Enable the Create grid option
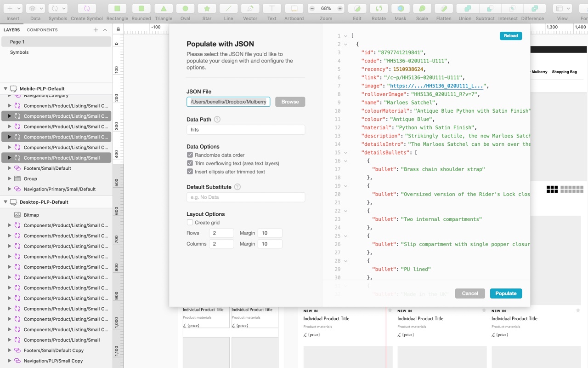This screenshot has width=588, height=368. point(190,222)
